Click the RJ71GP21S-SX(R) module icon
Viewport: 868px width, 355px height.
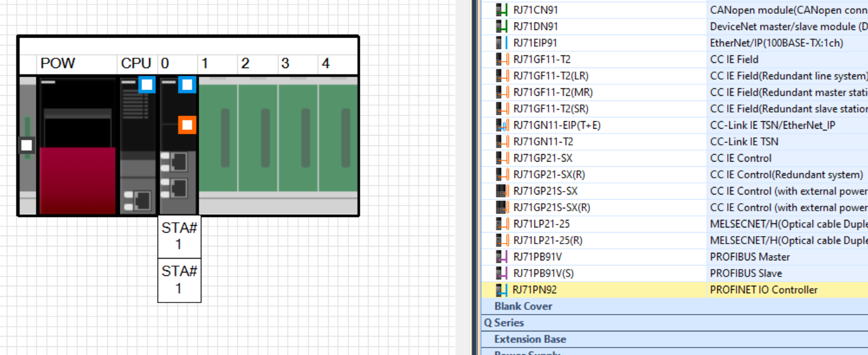point(502,207)
